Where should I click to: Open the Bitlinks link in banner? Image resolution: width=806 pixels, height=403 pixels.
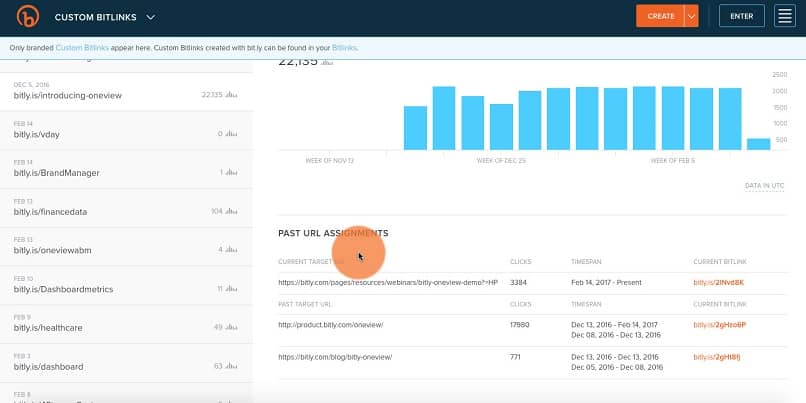tap(344, 48)
